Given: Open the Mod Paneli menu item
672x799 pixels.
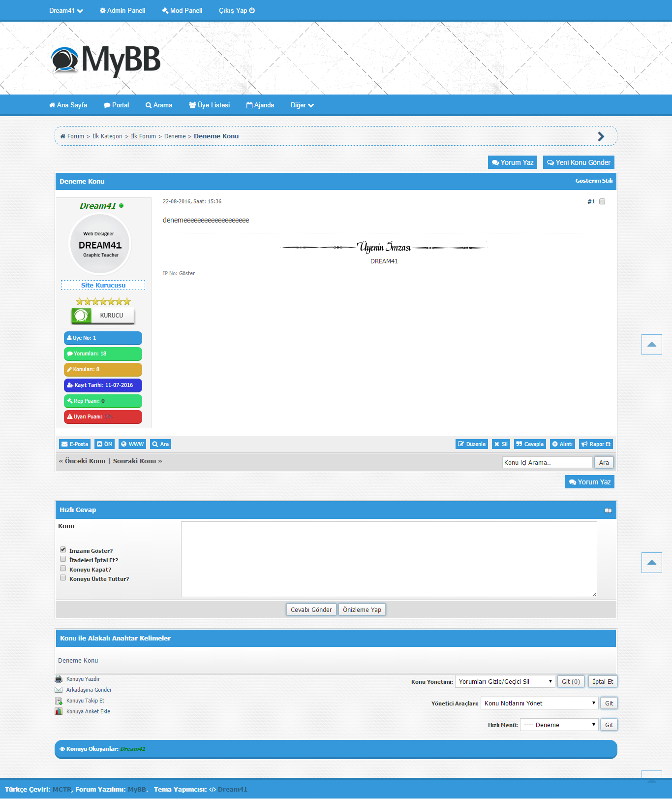Looking at the screenshot, I should pos(182,10).
